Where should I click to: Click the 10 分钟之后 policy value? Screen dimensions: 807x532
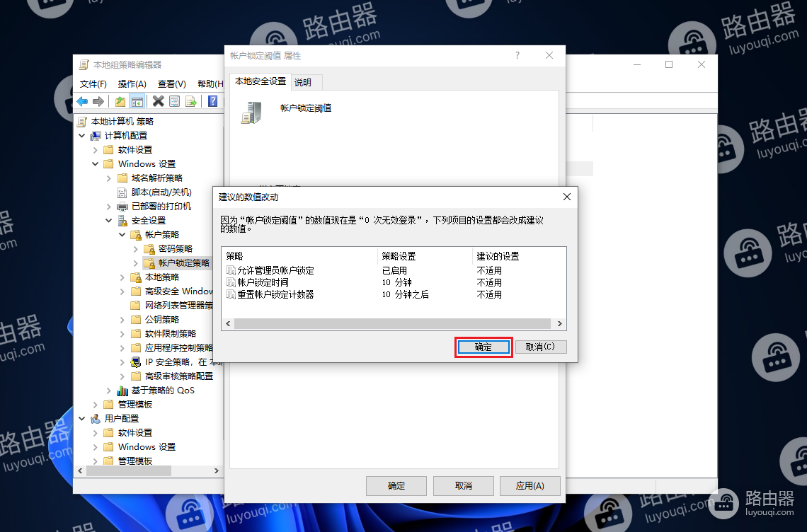pyautogui.click(x=405, y=295)
